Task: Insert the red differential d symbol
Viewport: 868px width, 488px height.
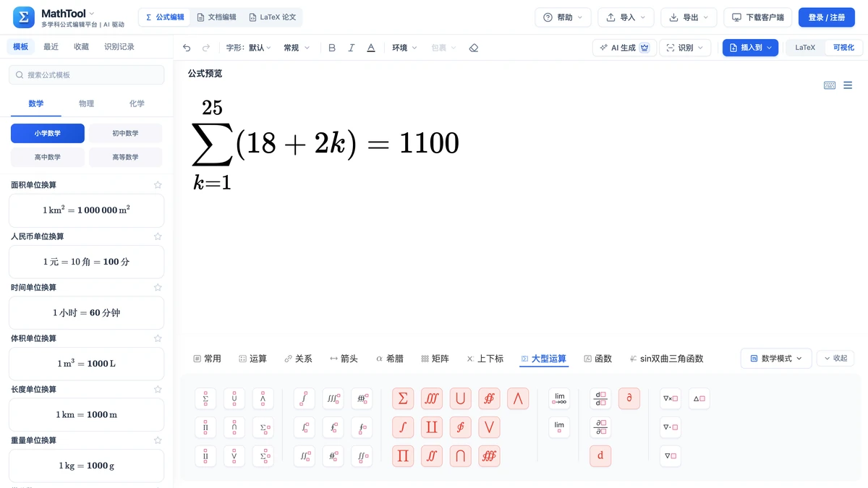Action: [x=600, y=456]
